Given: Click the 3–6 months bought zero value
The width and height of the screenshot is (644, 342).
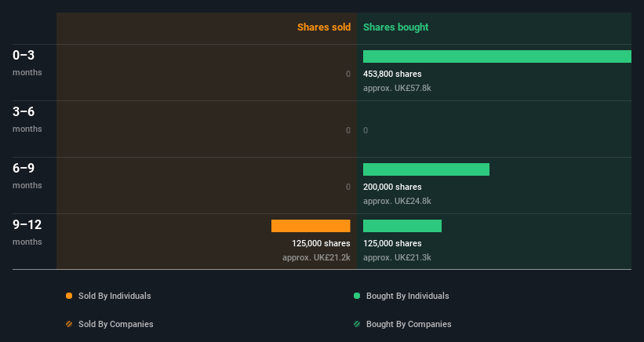Looking at the screenshot, I should [366, 130].
